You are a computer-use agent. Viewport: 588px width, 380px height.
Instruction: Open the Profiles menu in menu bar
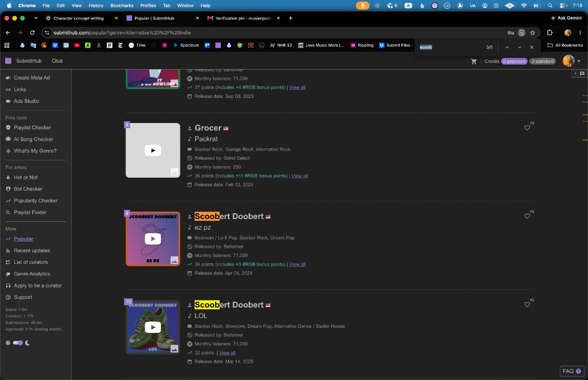pyautogui.click(x=148, y=6)
